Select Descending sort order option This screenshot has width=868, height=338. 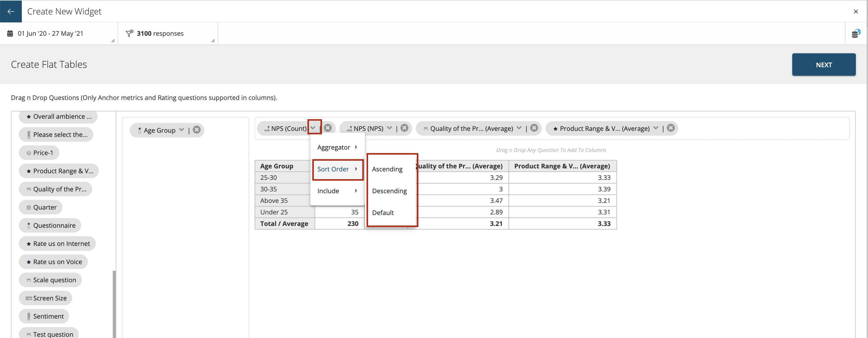click(389, 191)
